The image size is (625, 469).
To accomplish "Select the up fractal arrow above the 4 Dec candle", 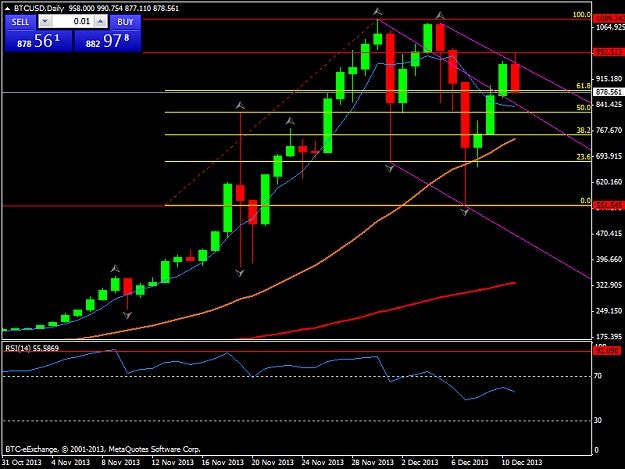I will click(440, 16).
